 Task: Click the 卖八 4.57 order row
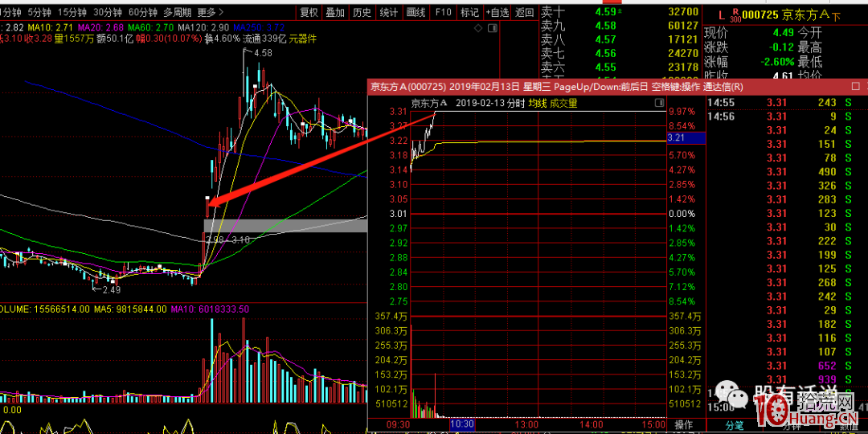[620, 39]
